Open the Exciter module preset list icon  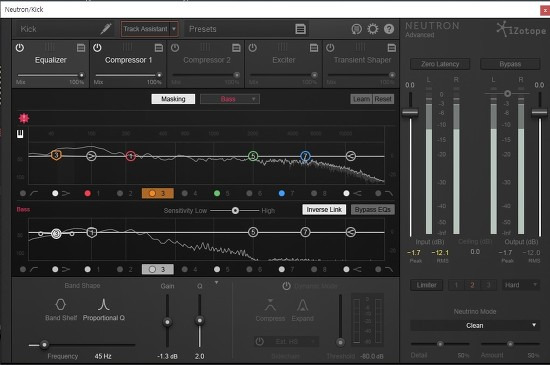coord(314,48)
